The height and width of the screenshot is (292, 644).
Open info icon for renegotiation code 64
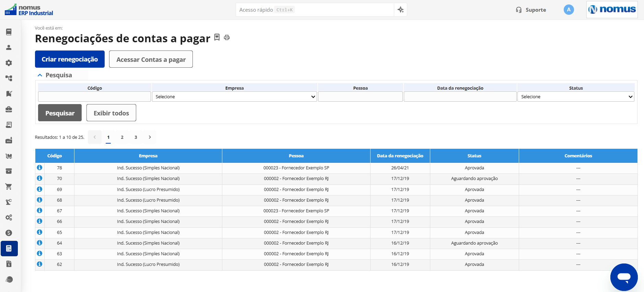pyautogui.click(x=40, y=243)
